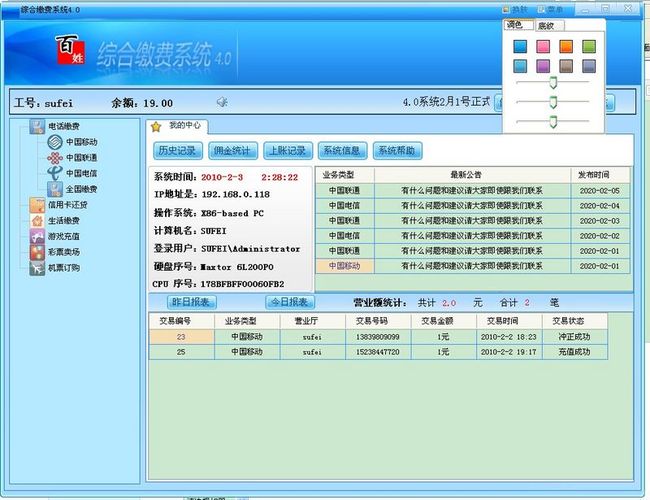
Task: Open the 电话缴费 category icon
Action: (37, 126)
